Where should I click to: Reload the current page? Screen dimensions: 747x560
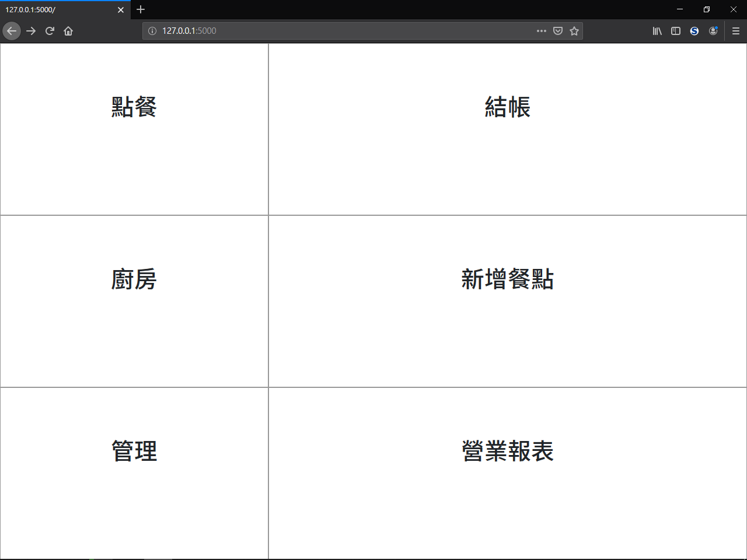point(50,31)
